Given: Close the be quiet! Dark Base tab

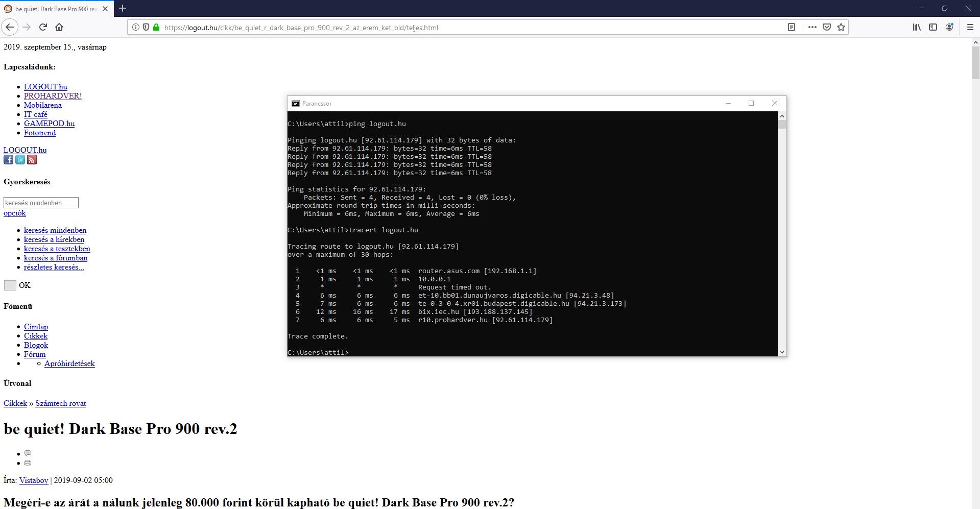Looking at the screenshot, I should 106,9.
